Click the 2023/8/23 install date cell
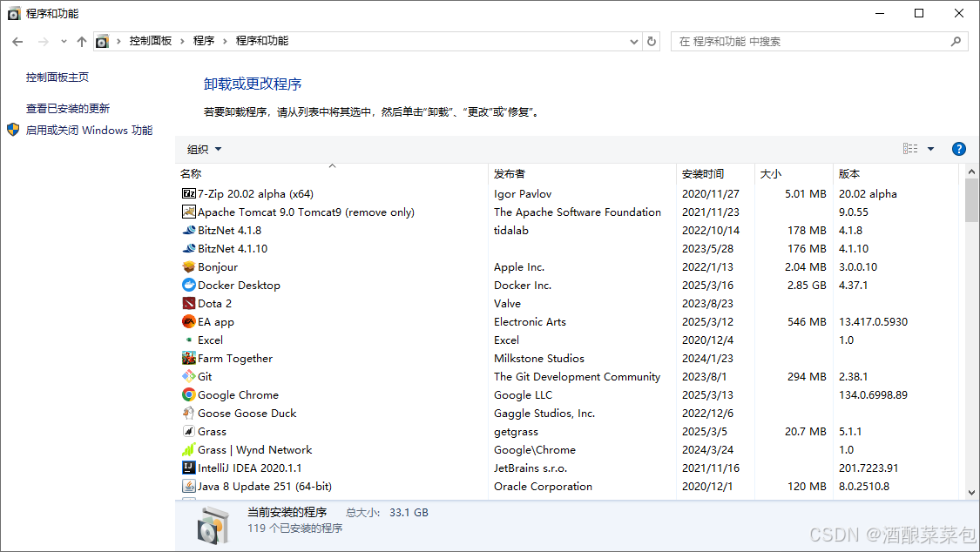 coord(707,304)
